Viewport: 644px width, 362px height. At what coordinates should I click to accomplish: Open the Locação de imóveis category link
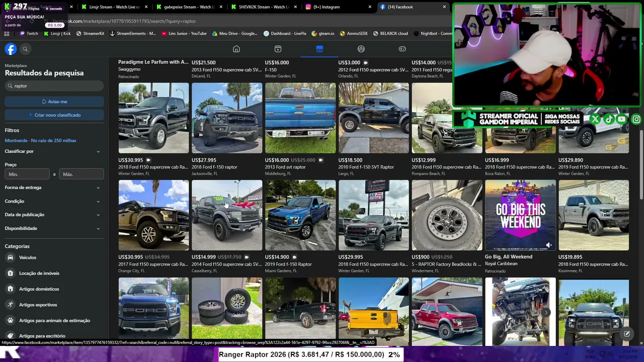point(39,273)
